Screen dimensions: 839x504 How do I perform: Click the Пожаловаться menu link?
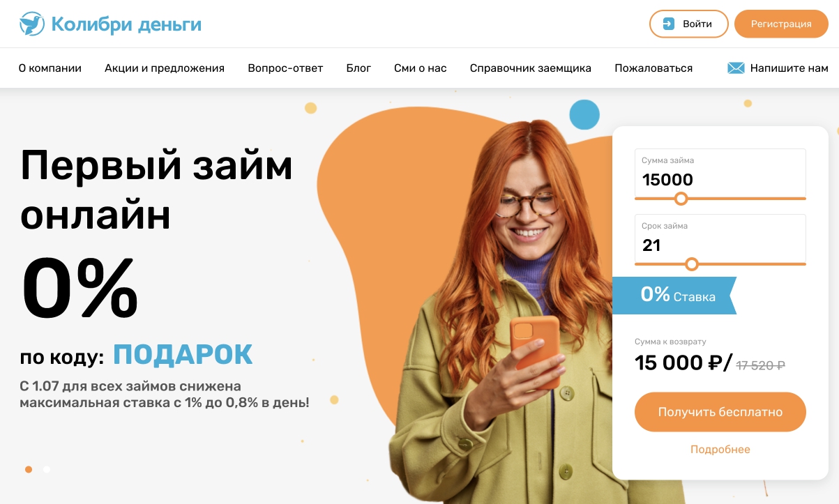click(653, 68)
